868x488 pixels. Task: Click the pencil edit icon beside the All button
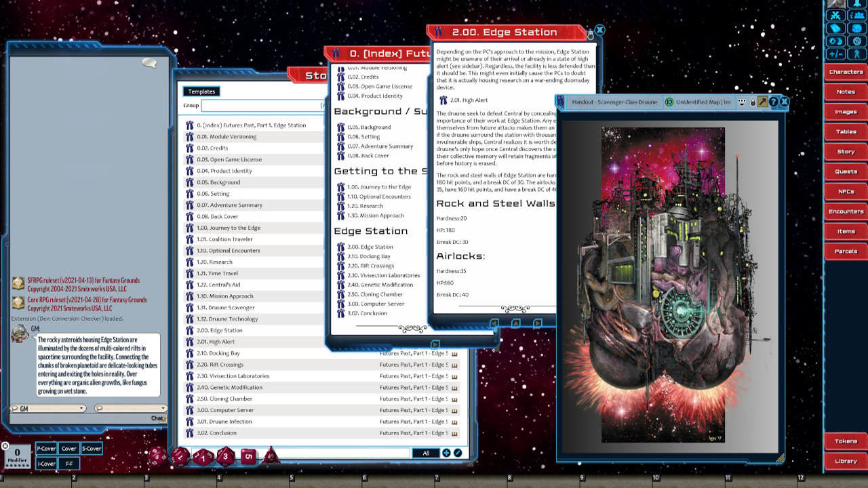click(x=458, y=453)
